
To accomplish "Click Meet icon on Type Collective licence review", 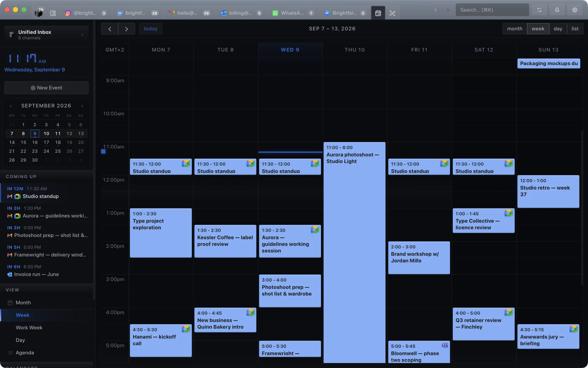I will (509, 213).
